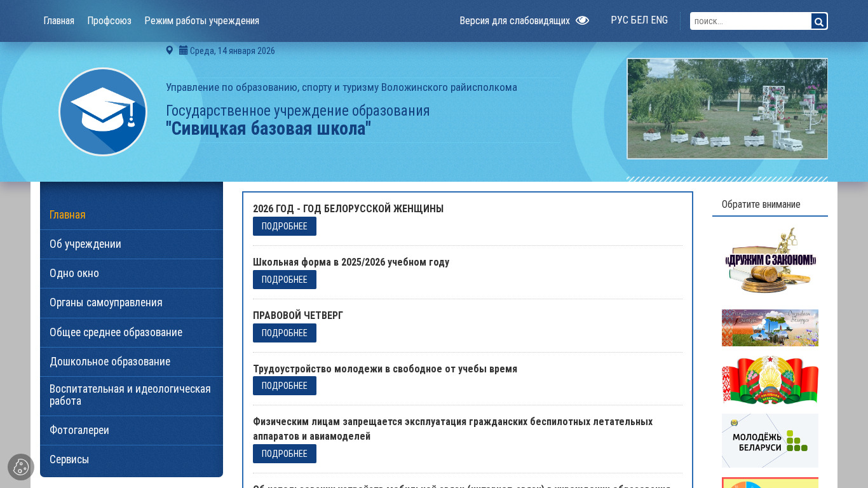868x488 pixels.
Task: Switch language to РУС
Action: click(x=620, y=20)
